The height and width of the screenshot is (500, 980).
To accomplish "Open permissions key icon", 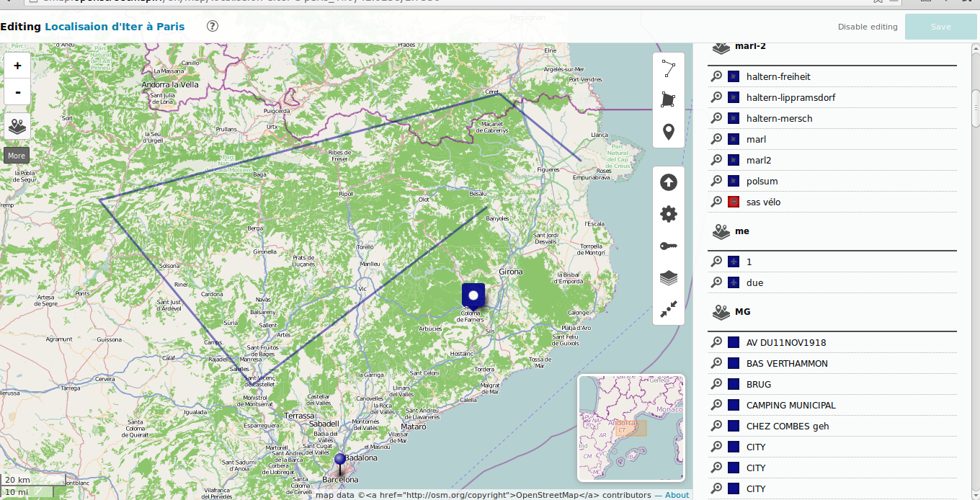I will tap(669, 246).
